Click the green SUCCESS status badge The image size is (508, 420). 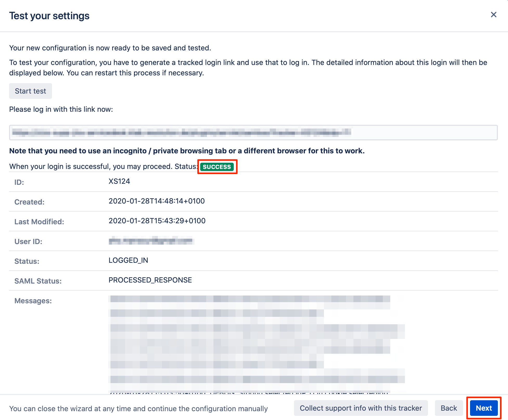(217, 167)
